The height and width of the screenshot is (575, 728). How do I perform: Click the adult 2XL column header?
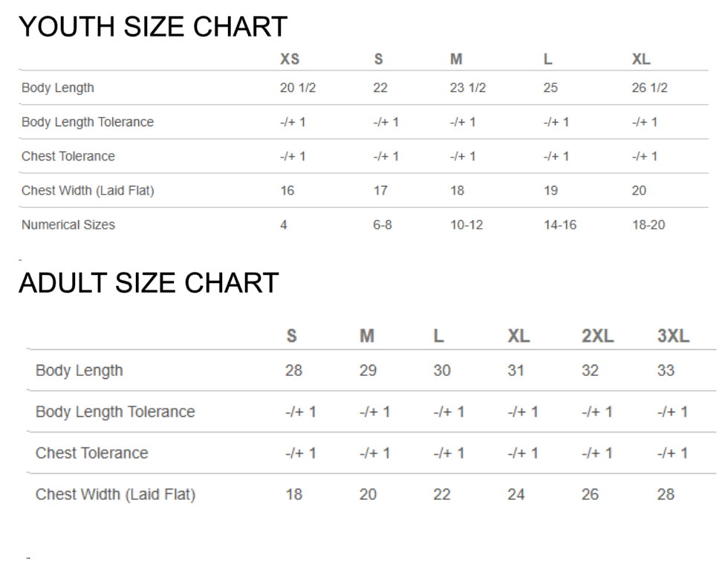[597, 336]
